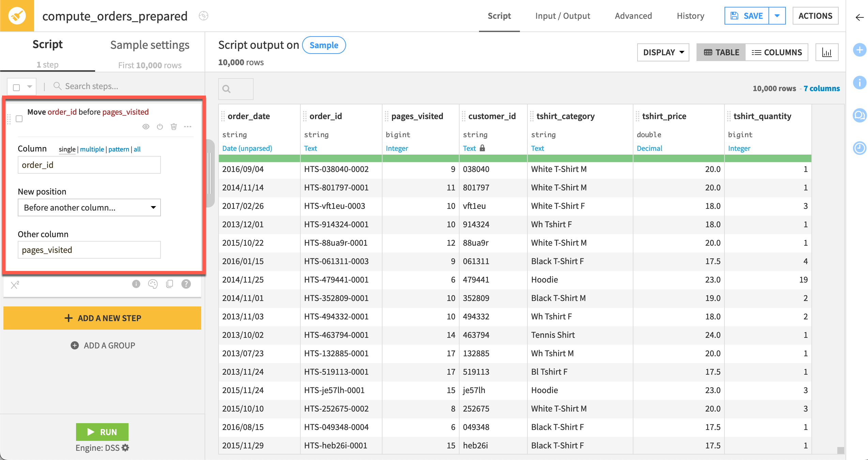Choose single column mode
Image resolution: width=868 pixels, height=460 pixels.
67,149
